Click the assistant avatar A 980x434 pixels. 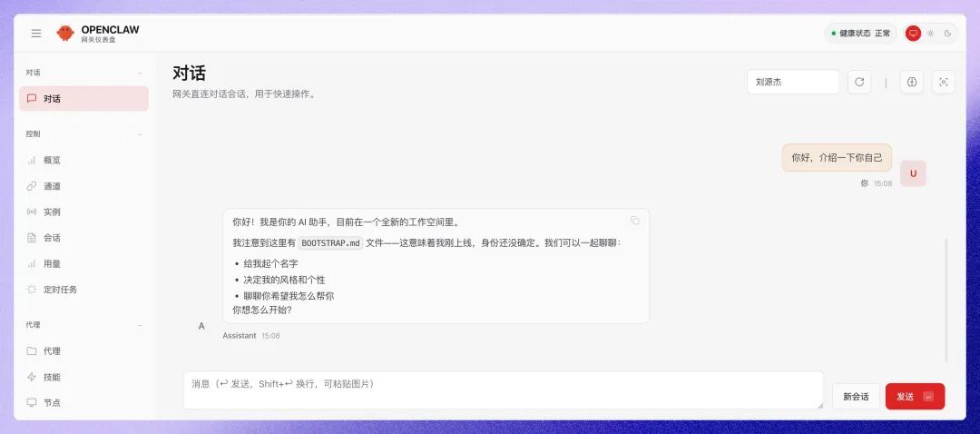[201, 326]
